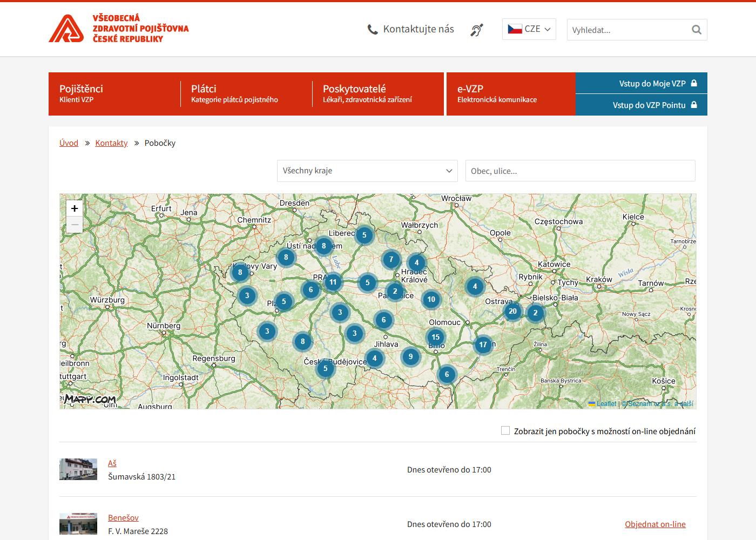
Task: Open the Plátci menu section
Action: click(x=246, y=93)
